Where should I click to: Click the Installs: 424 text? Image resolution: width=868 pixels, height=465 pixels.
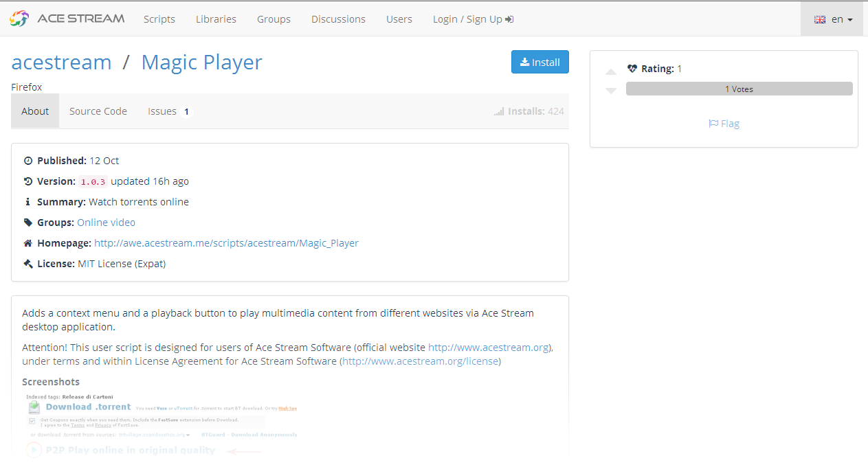point(536,111)
